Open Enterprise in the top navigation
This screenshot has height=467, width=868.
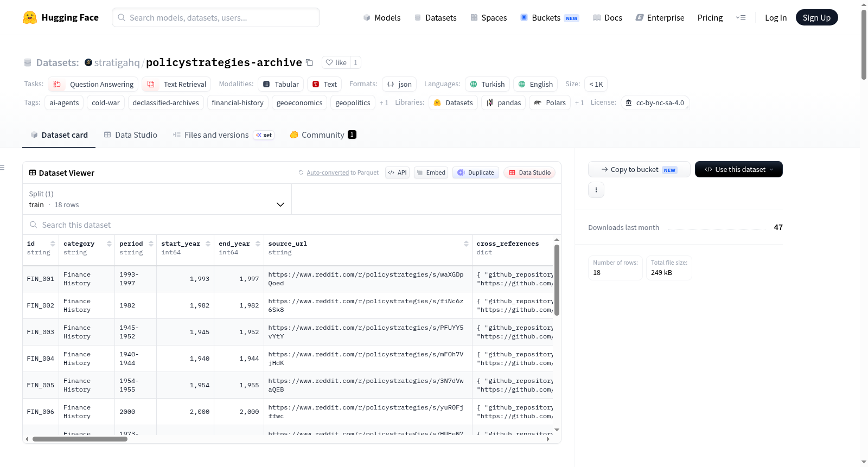tap(660, 17)
